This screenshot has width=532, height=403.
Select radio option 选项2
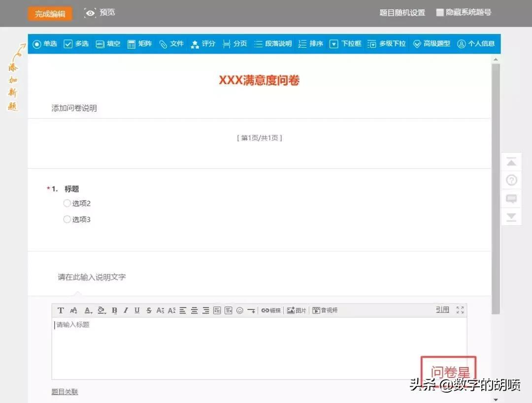point(67,203)
